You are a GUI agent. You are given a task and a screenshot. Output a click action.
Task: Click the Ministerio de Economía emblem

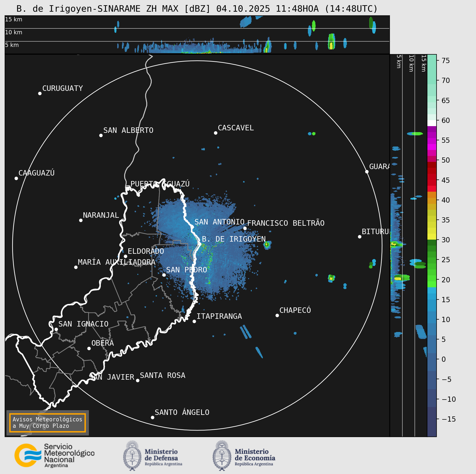click(x=222, y=456)
